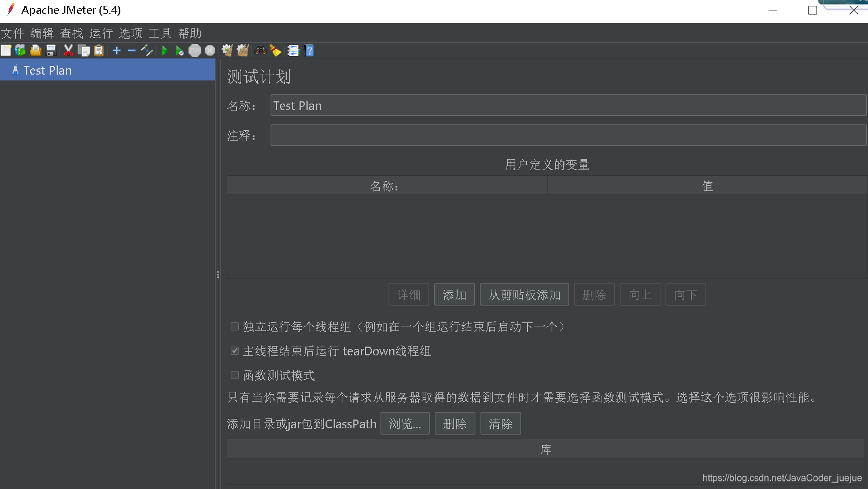Create a new test plan with the New icon
This screenshot has width=868, height=489.
(6, 50)
